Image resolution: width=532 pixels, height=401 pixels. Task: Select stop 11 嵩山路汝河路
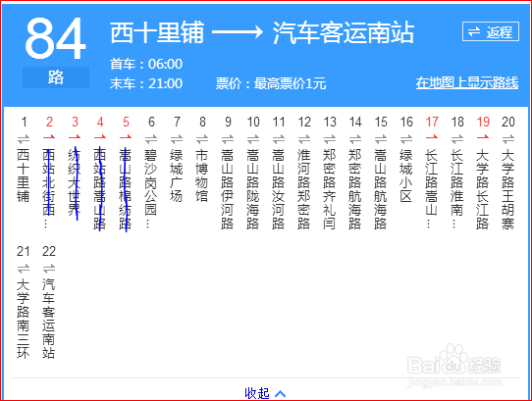click(279, 189)
